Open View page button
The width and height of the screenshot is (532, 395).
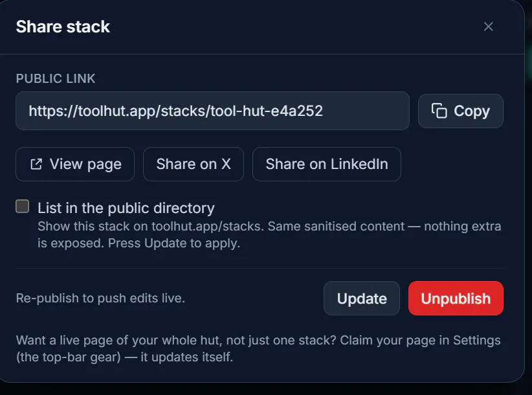click(75, 164)
